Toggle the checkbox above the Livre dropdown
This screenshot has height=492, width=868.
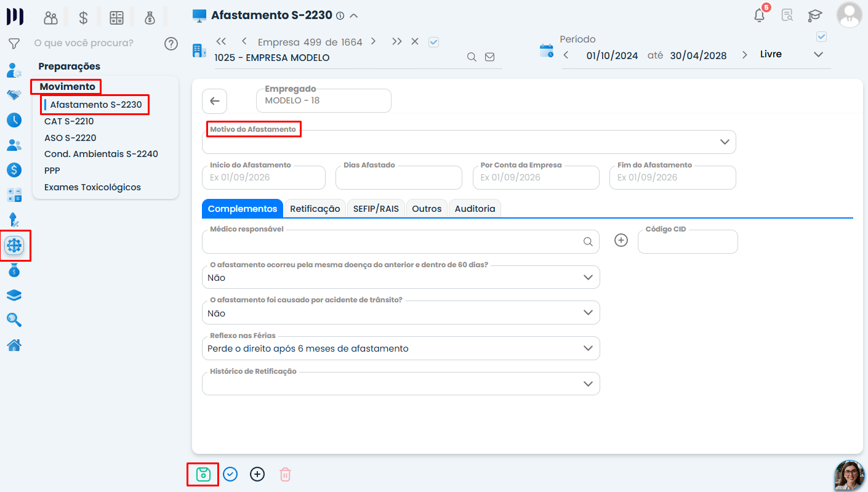coord(821,37)
